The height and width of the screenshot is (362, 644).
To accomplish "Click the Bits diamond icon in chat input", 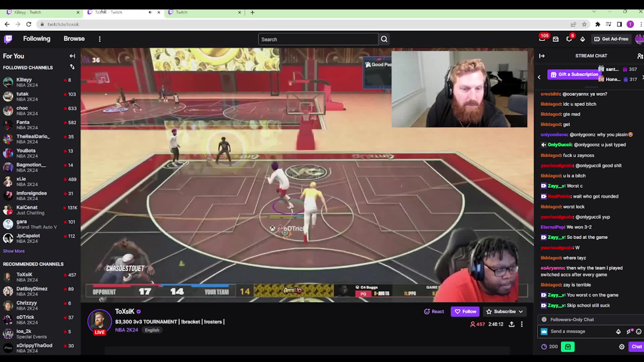I will click(618, 331).
